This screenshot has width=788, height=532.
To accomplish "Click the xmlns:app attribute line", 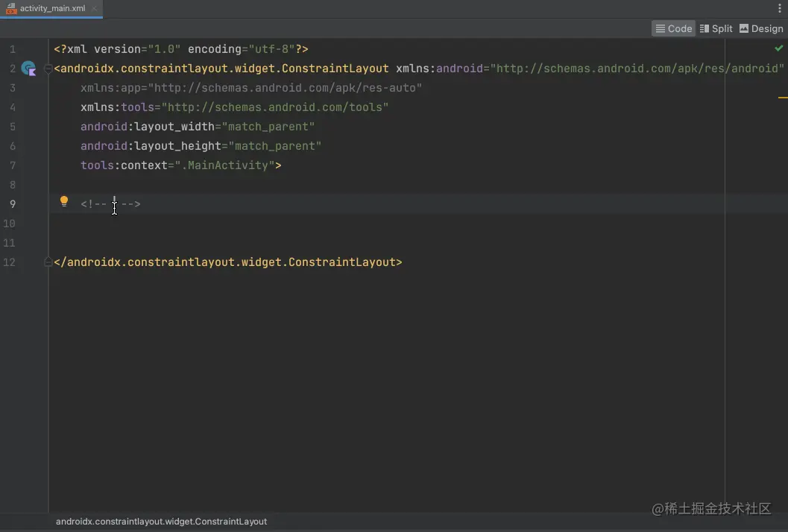I will (x=251, y=88).
